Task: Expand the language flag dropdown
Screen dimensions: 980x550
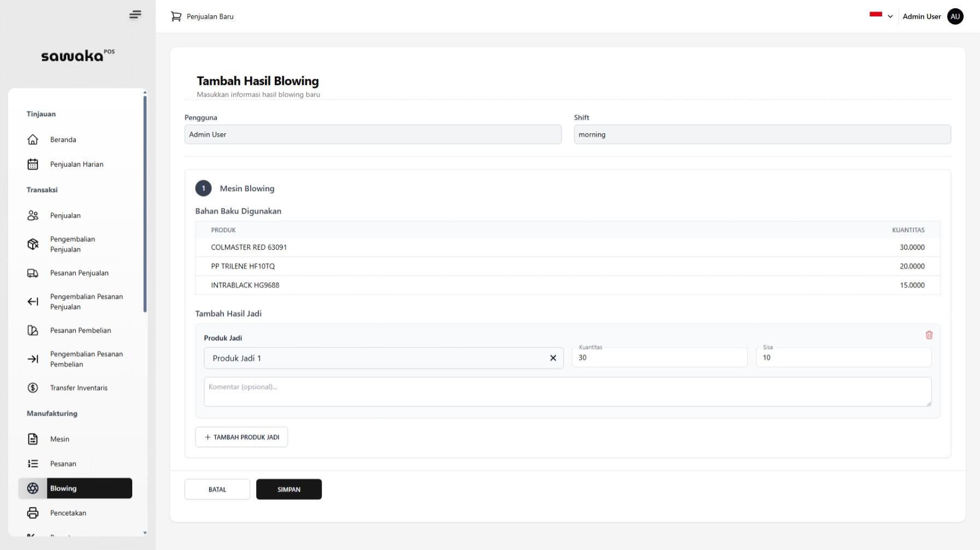Action: click(x=881, y=16)
